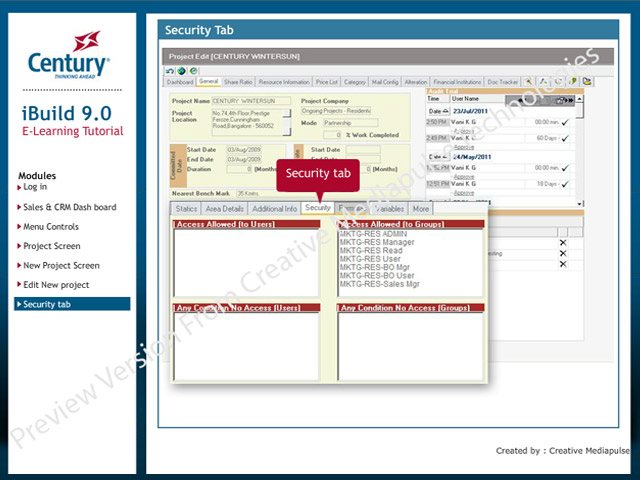Click the folder icon at the toolbar's right end
Image resolution: width=640 pixels, height=480 pixels.
pos(587,81)
